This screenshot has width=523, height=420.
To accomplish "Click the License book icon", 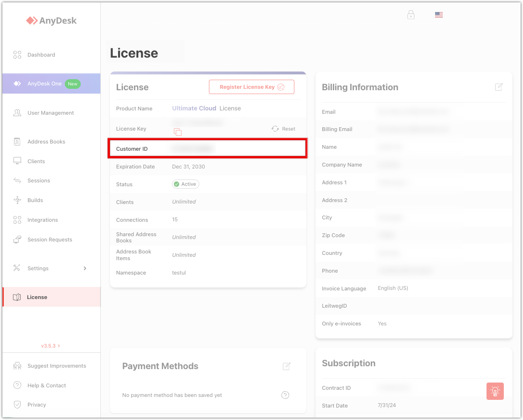I will click(x=17, y=297).
